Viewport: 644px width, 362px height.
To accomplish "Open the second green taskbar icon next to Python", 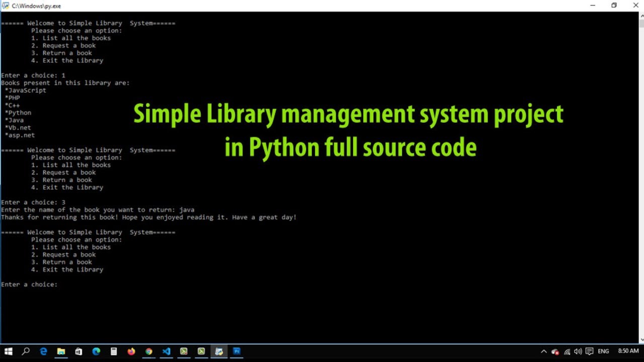I will [201, 351].
